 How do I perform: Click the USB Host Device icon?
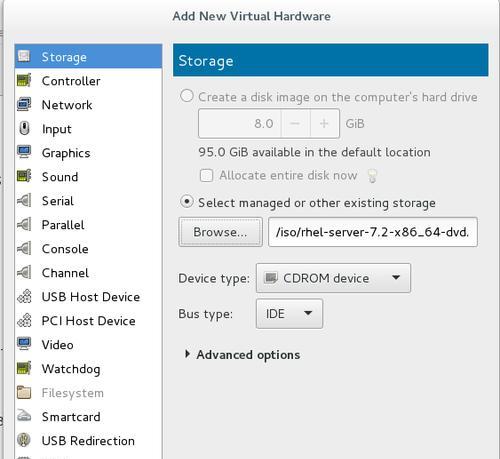pyautogui.click(x=24, y=297)
